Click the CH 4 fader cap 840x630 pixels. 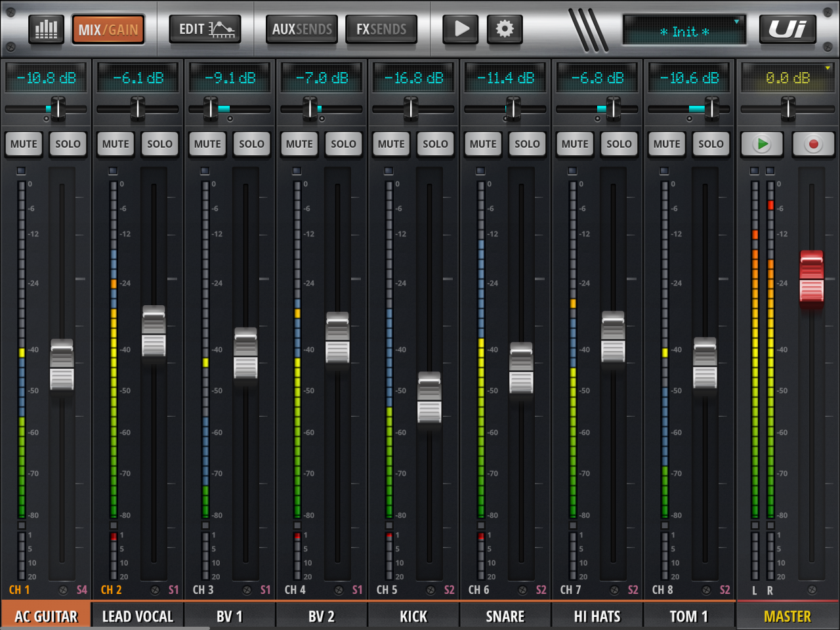tap(338, 338)
